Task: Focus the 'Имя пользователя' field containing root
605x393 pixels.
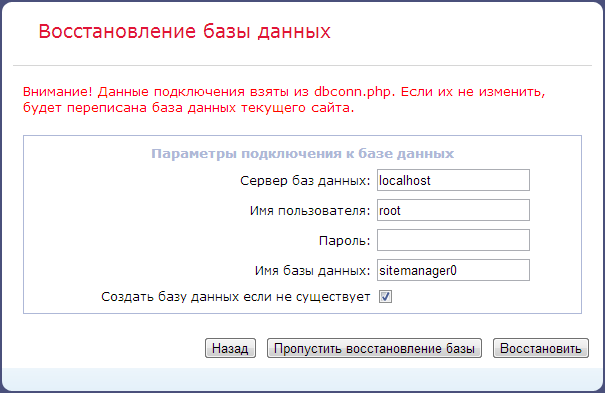Action: [453, 210]
